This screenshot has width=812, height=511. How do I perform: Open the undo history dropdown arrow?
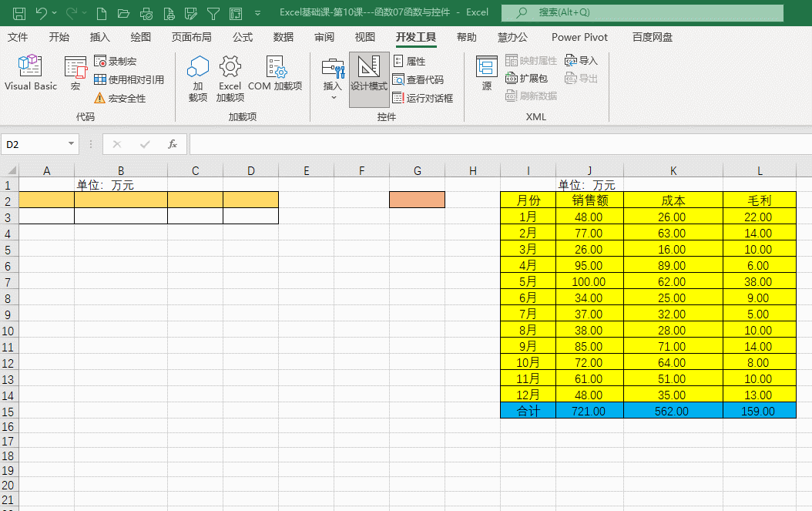(x=55, y=13)
